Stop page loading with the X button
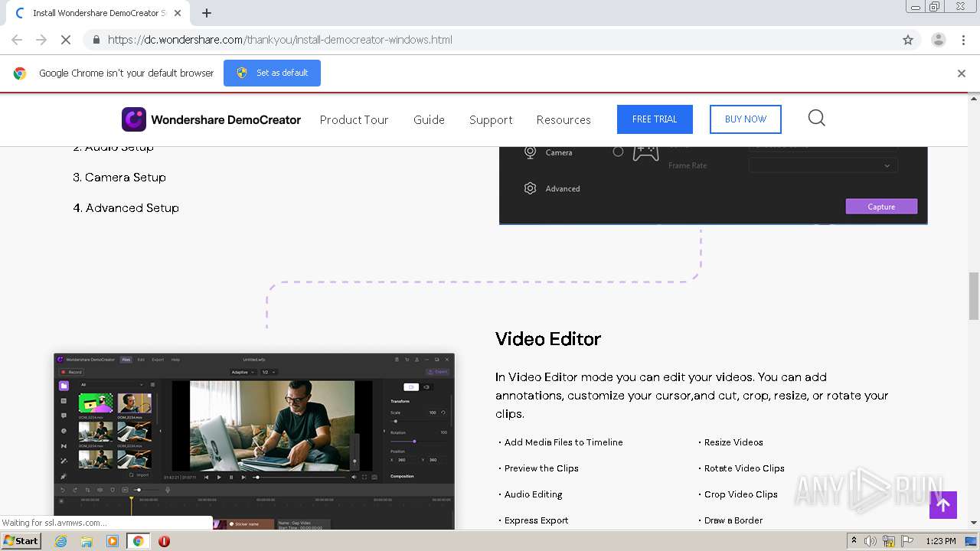The width and height of the screenshot is (980, 551). [x=65, y=40]
